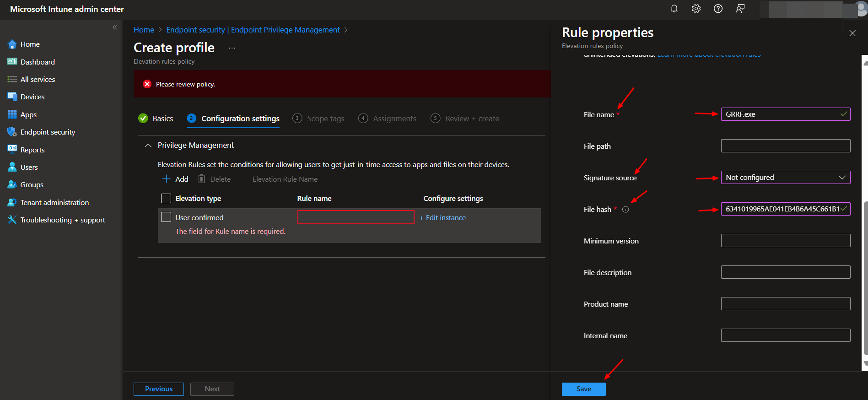
Task: Click the Next button
Action: pos(212,389)
